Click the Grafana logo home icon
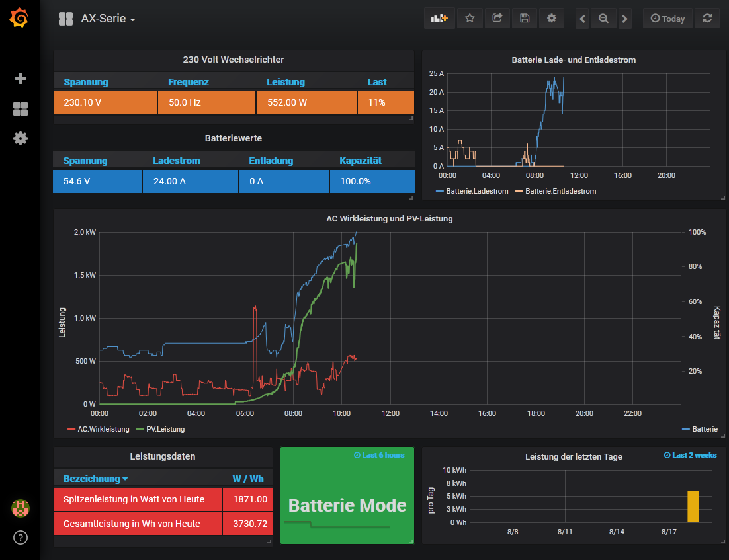The image size is (729, 560). click(x=19, y=19)
